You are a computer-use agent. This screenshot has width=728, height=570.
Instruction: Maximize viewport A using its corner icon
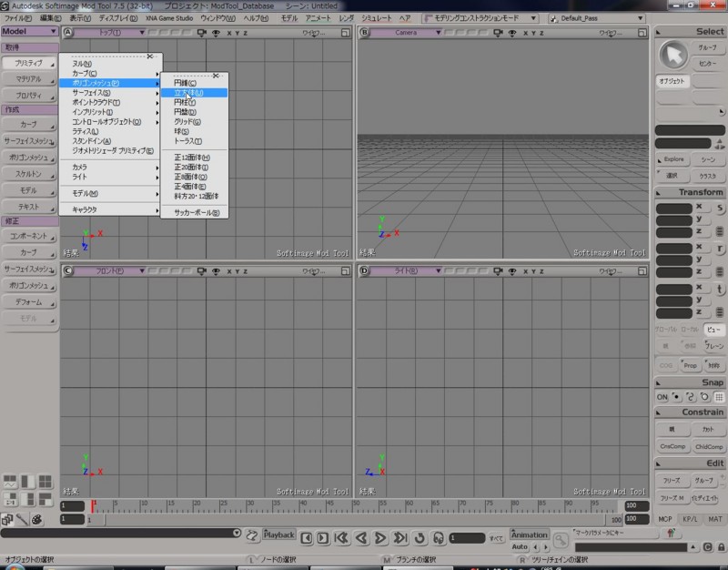pyautogui.click(x=346, y=33)
